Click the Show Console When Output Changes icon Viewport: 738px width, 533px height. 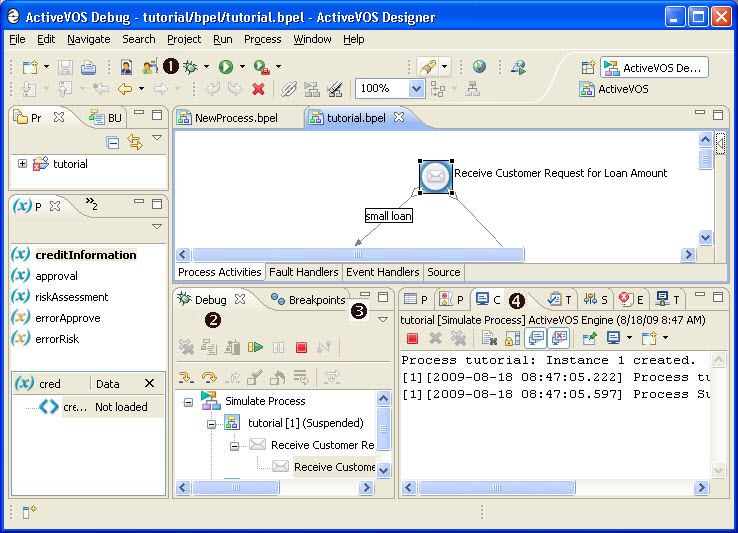pos(536,338)
